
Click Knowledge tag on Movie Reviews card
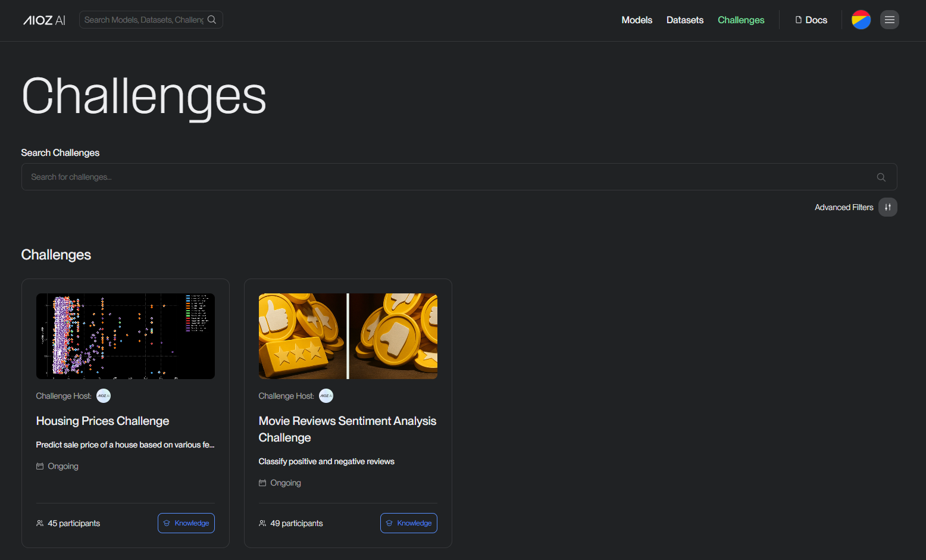click(x=409, y=523)
